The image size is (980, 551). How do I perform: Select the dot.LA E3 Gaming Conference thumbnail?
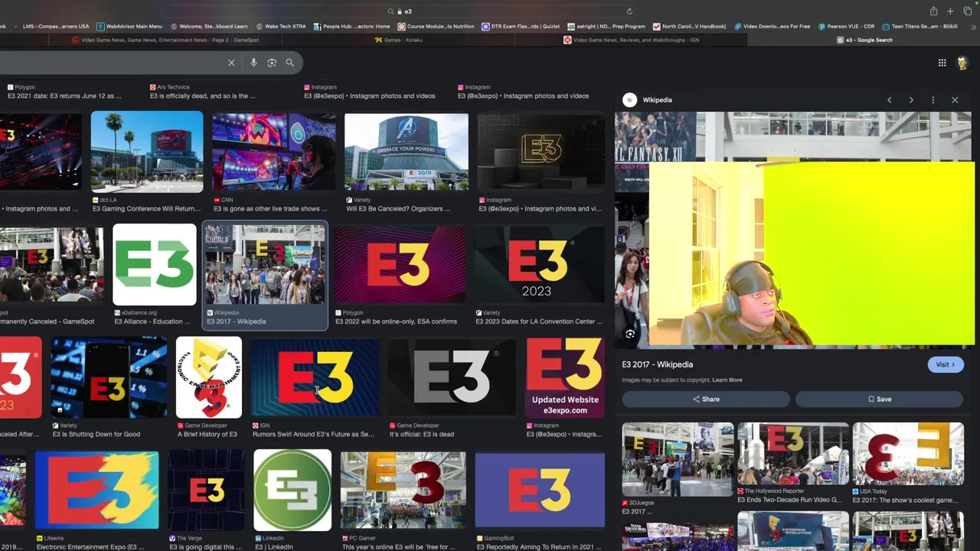click(147, 152)
